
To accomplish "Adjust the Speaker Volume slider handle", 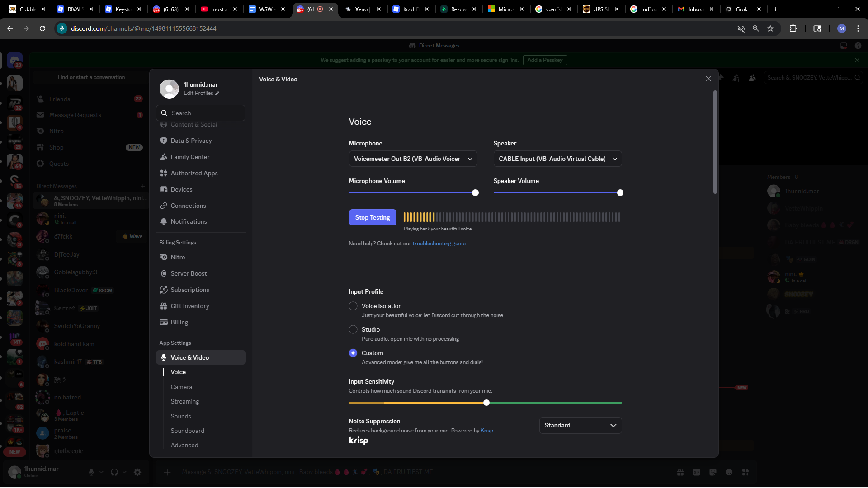I will point(620,193).
